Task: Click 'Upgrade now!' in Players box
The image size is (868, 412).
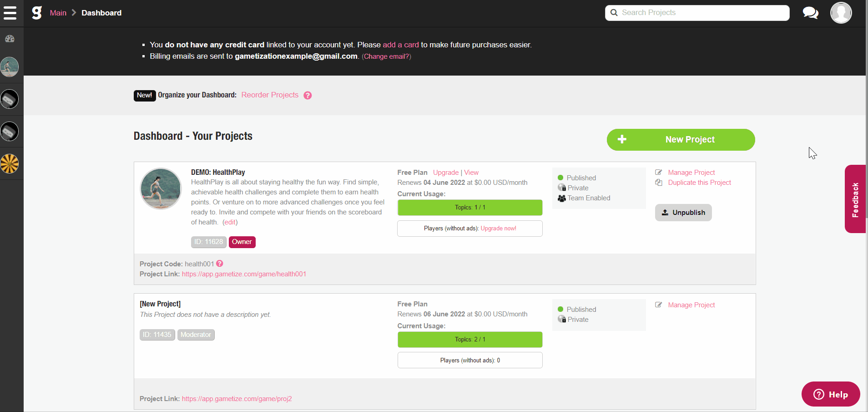Action: click(x=498, y=229)
